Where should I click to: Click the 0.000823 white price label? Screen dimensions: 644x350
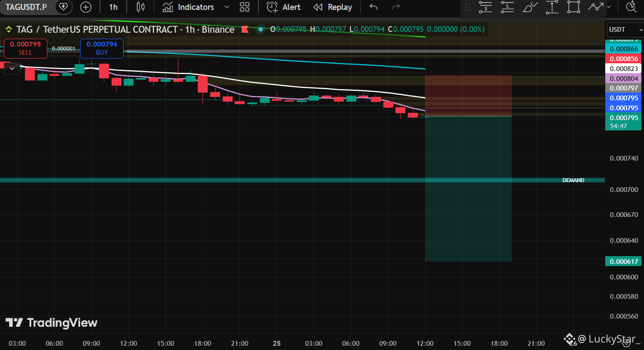[623, 68]
